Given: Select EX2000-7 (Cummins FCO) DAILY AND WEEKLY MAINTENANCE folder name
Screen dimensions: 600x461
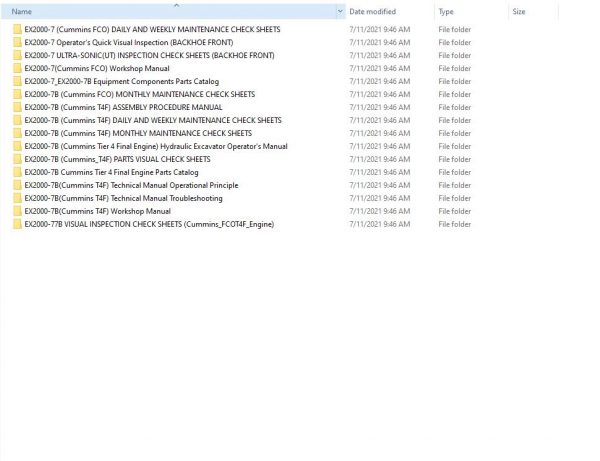Looking at the screenshot, I should 152,29.
